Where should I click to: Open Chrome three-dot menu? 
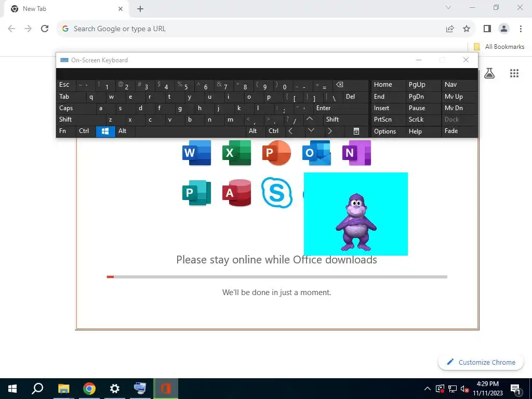521,29
